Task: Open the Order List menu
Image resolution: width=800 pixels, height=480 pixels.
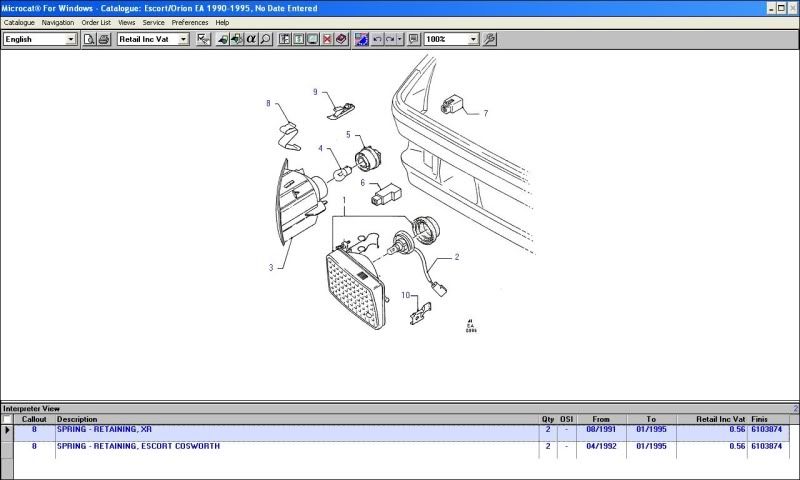Action: 96,22
